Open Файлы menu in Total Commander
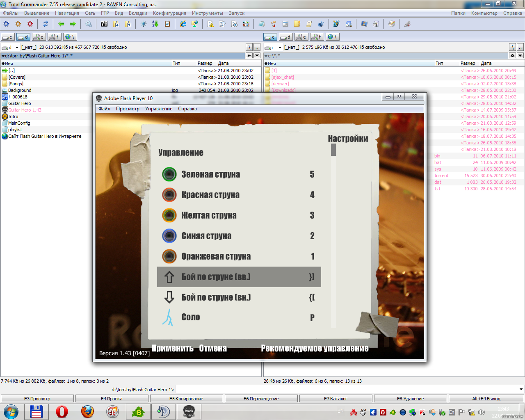Viewport: 525px width, 420px height. point(11,13)
